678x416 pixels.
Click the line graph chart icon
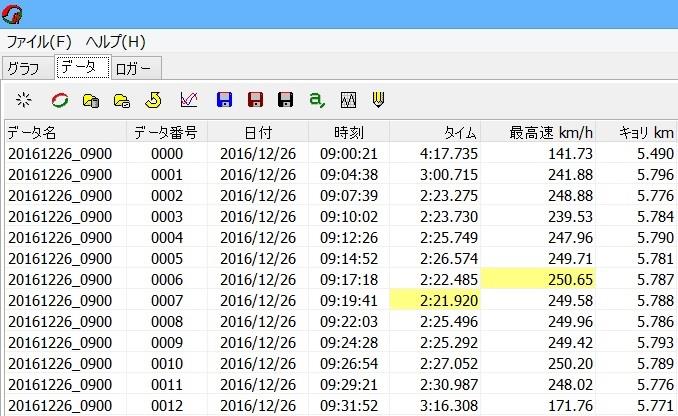[x=189, y=100]
